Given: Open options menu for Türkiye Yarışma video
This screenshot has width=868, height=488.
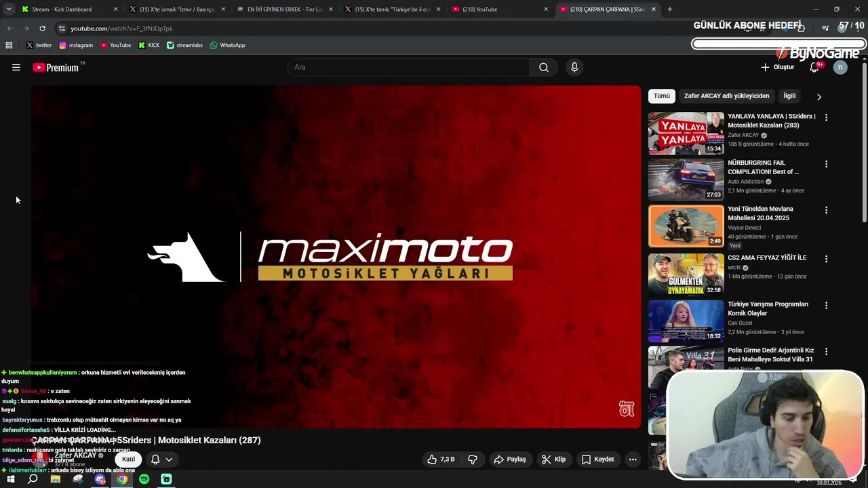Looking at the screenshot, I should click(826, 305).
